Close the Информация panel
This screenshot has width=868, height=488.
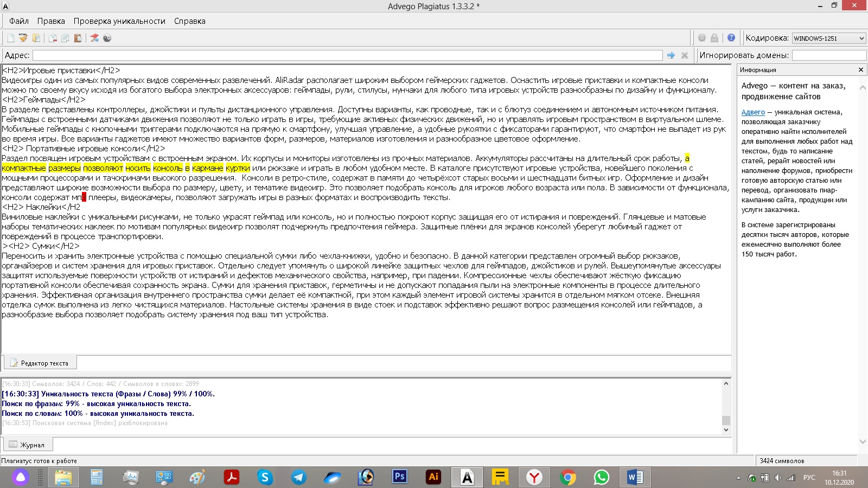coord(860,70)
